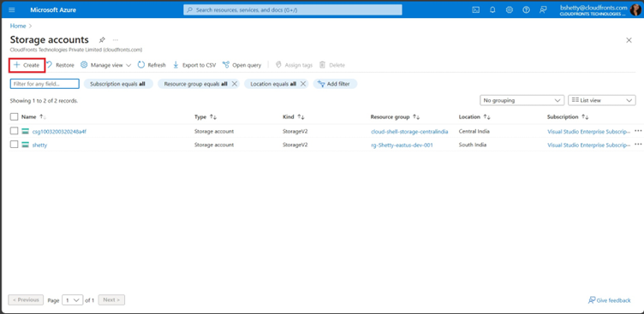
Task: Tick the select all rows checkbox
Action: coord(15,117)
